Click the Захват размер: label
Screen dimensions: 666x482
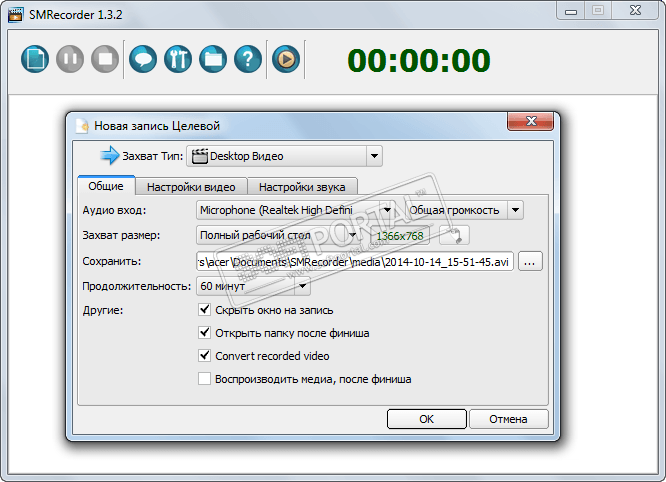click(x=121, y=235)
